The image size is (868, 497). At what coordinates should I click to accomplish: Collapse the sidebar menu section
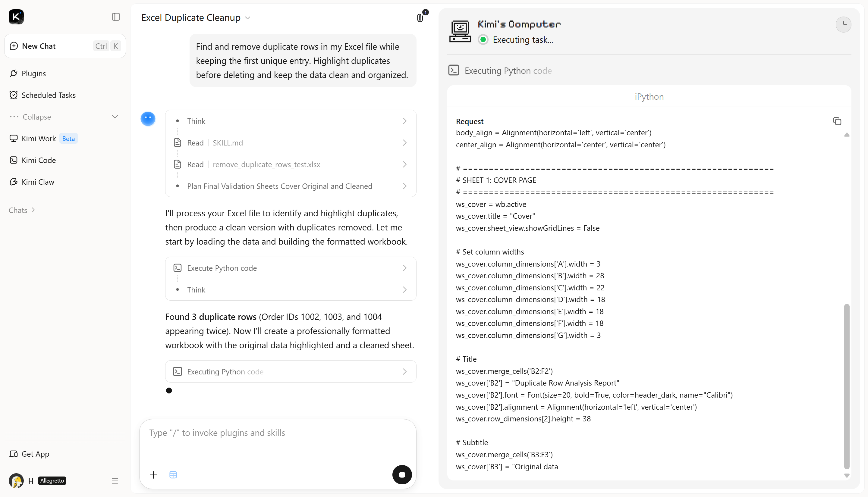(x=64, y=117)
